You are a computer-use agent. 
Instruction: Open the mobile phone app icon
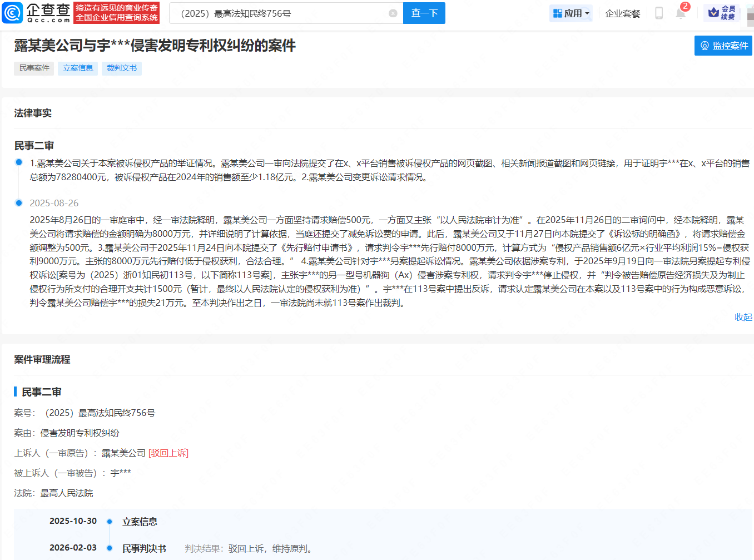(x=659, y=13)
